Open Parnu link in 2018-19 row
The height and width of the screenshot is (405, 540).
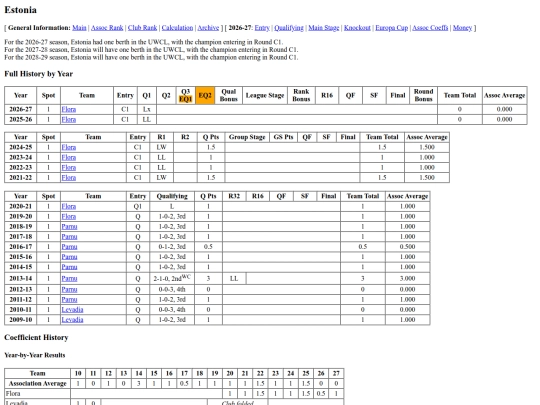point(69,227)
